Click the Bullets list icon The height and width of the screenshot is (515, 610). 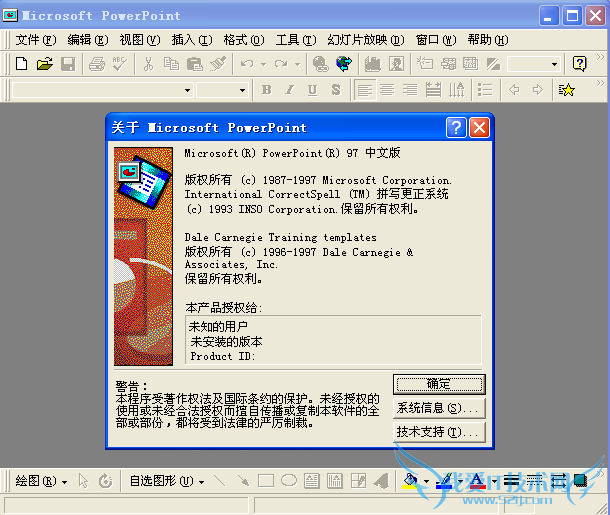(485, 90)
